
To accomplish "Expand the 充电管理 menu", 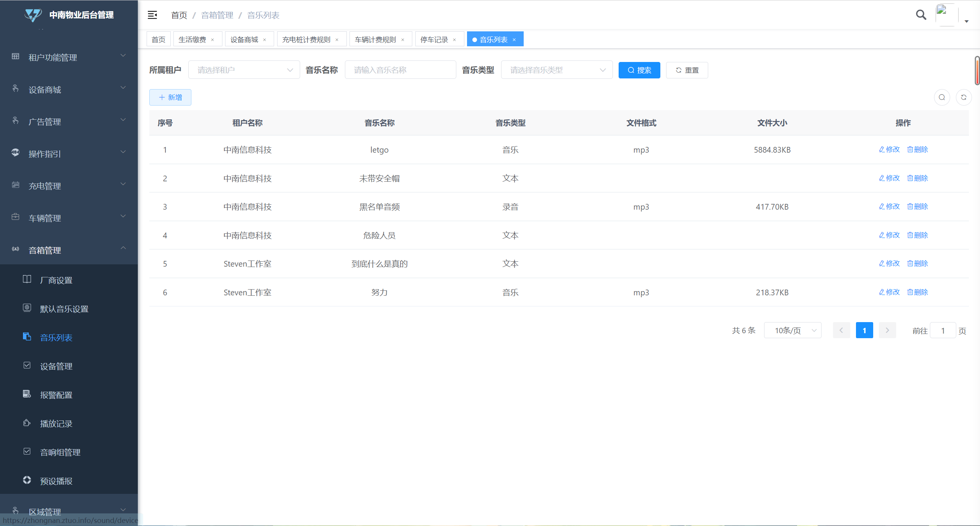I will pyautogui.click(x=69, y=186).
